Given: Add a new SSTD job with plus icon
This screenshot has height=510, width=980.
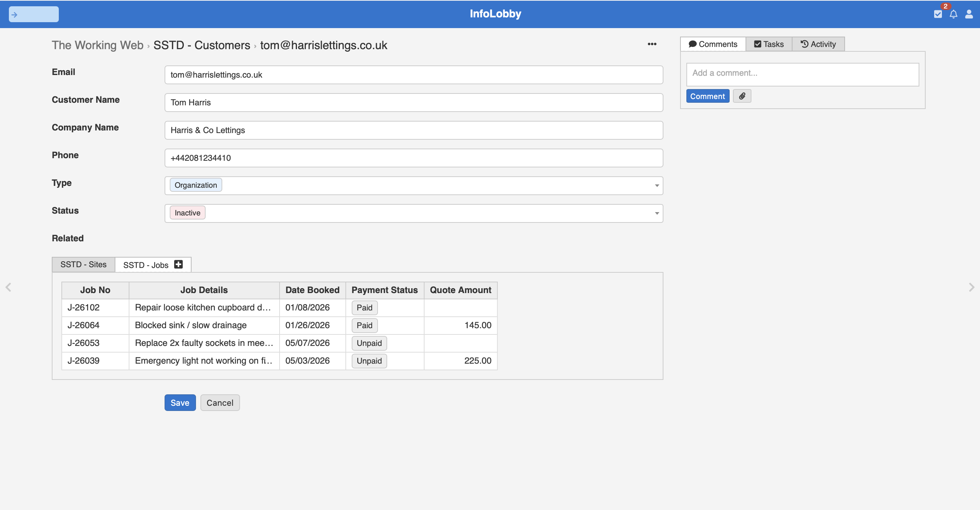Looking at the screenshot, I should point(178,264).
